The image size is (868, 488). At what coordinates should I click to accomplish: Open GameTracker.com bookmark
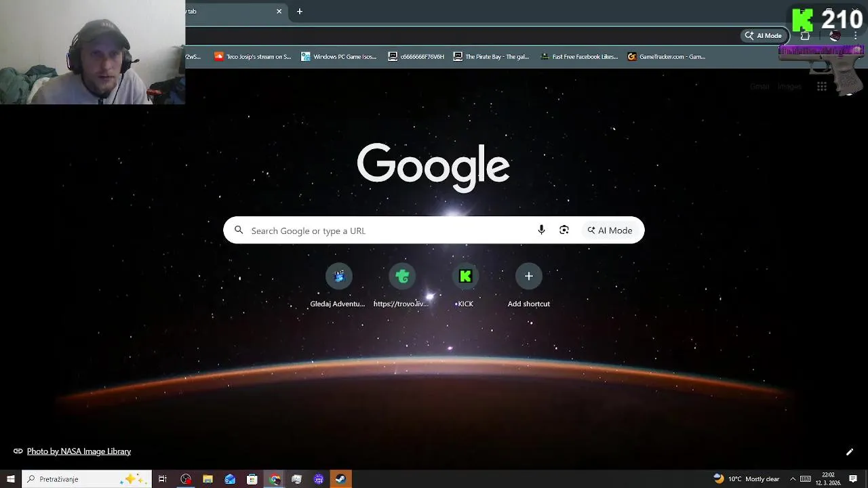pyautogui.click(x=667, y=57)
